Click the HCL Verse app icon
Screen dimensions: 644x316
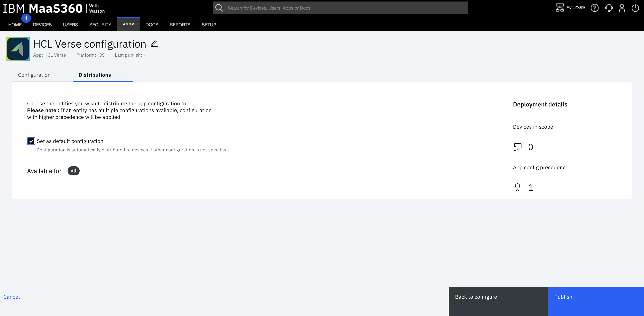(18, 49)
